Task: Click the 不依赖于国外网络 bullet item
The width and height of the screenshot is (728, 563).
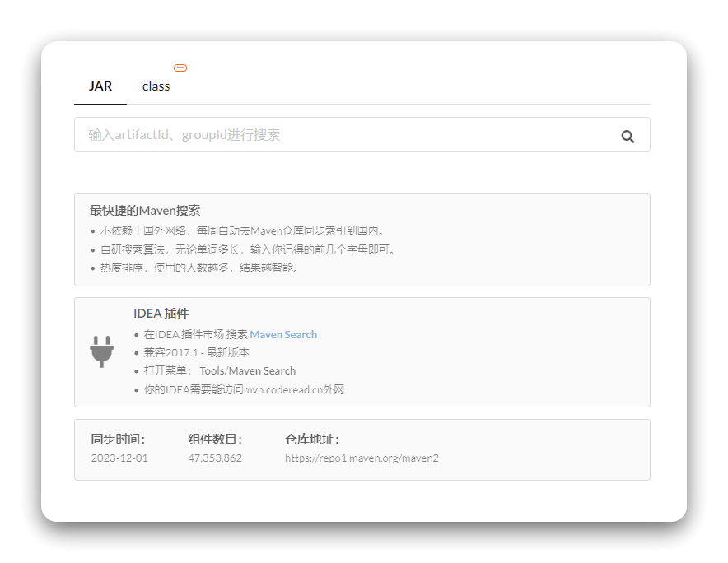Action: coord(249,229)
